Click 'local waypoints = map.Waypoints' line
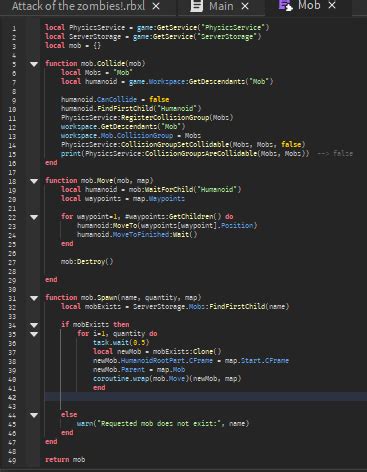 [123, 199]
